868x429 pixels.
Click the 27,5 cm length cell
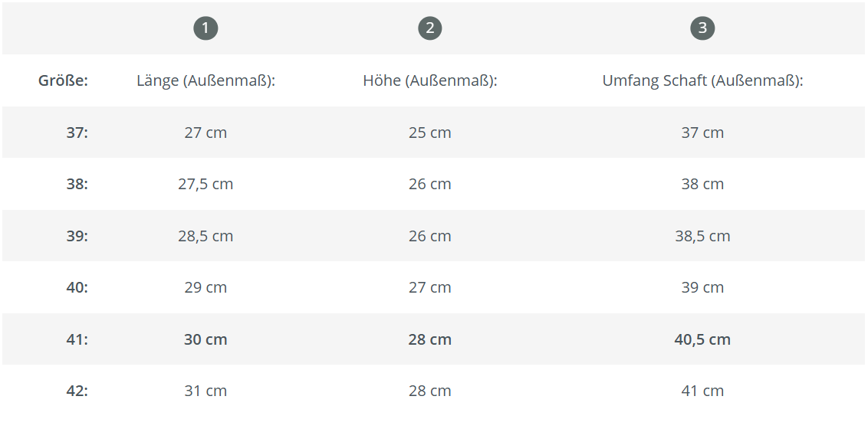pyautogui.click(x=205, y=184)
